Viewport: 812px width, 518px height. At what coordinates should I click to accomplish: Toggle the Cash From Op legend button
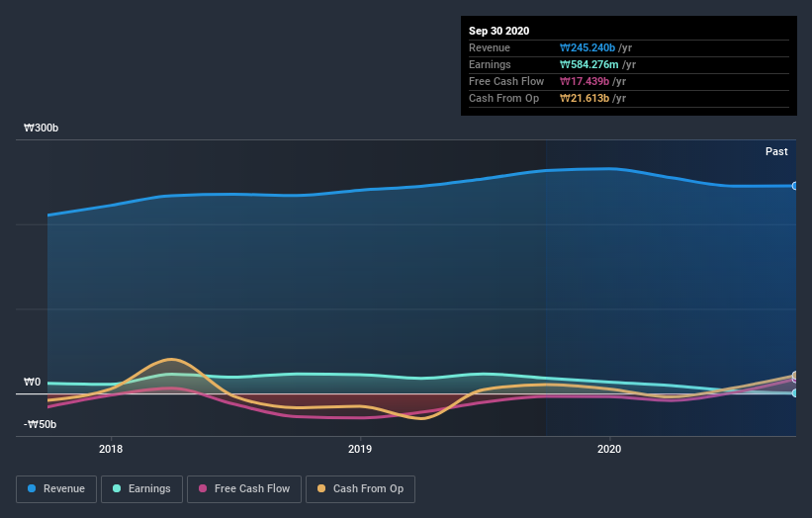[x=360, y=489]
